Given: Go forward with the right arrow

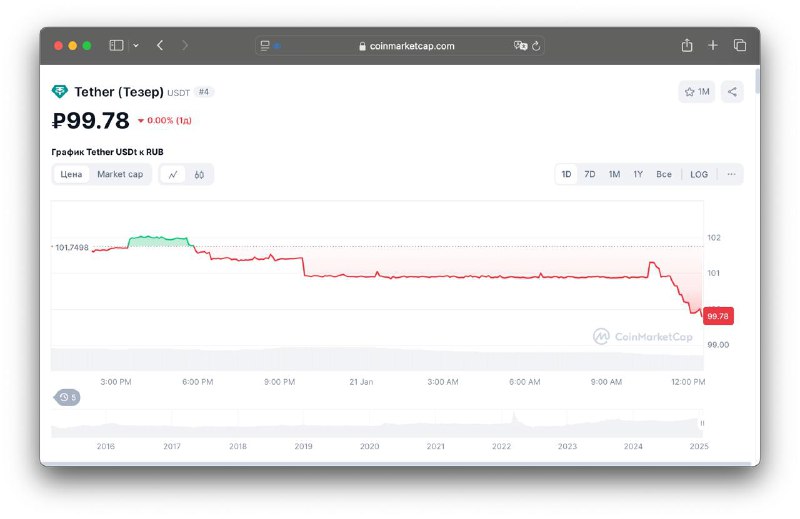Looking at the screenshot, I should (x=185, y=45).
